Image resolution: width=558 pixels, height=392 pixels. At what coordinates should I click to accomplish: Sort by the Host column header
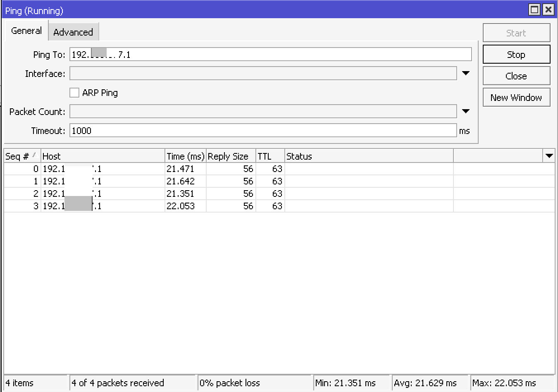(x=103, y=156)
